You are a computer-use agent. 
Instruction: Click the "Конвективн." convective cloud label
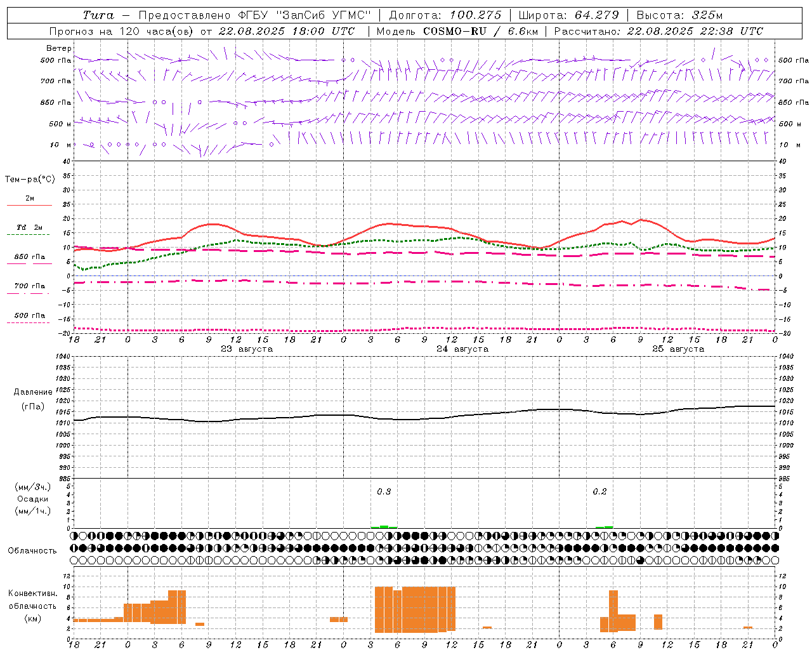coord(33,594)
